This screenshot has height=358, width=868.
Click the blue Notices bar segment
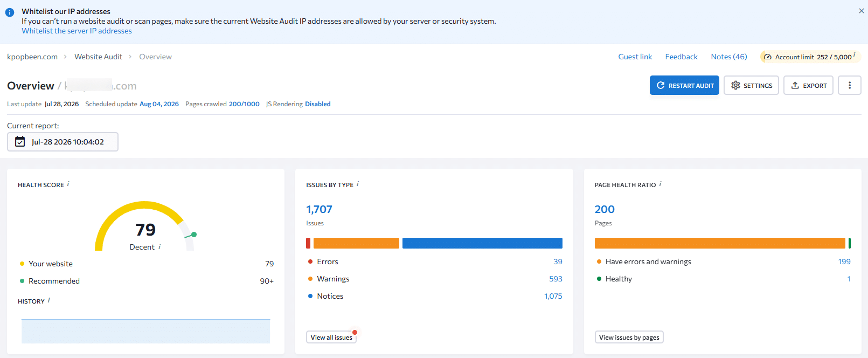482,243
